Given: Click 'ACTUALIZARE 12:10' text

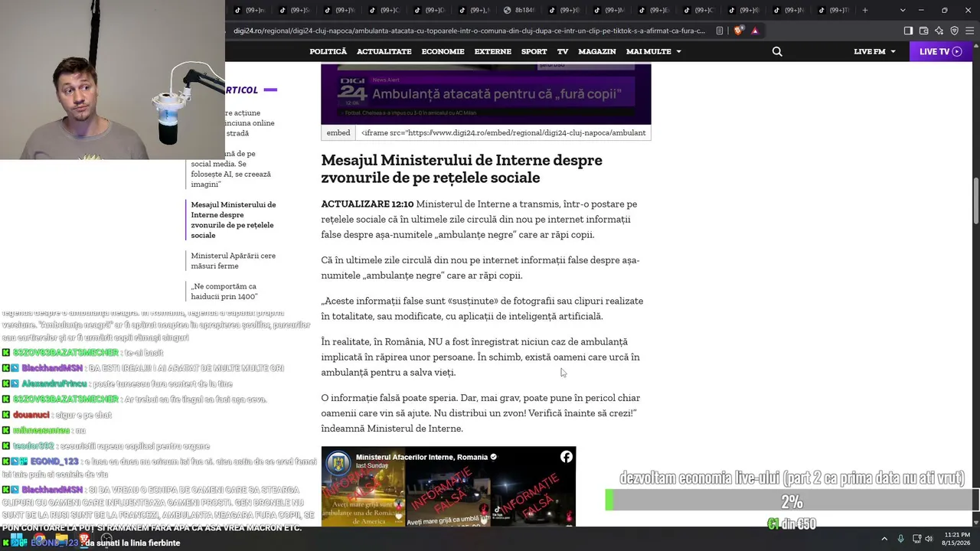Looking at the screenshot, I should (x=367, y=204).
